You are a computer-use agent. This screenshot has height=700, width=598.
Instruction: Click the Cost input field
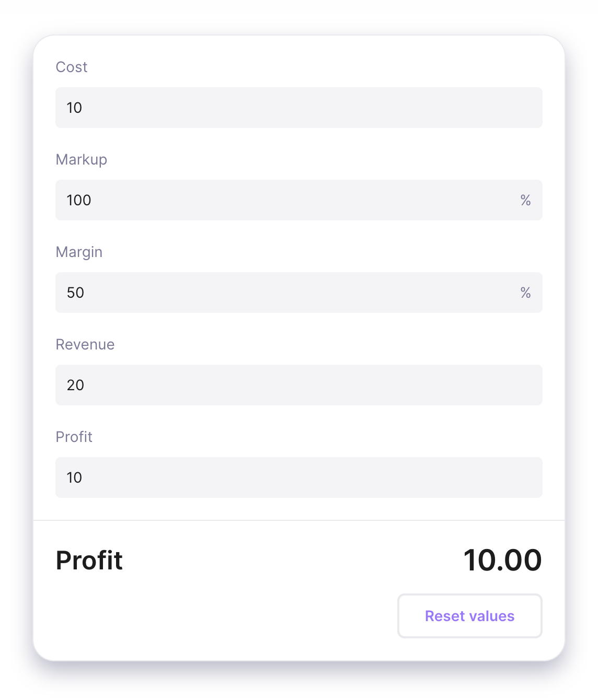point(298,108)
